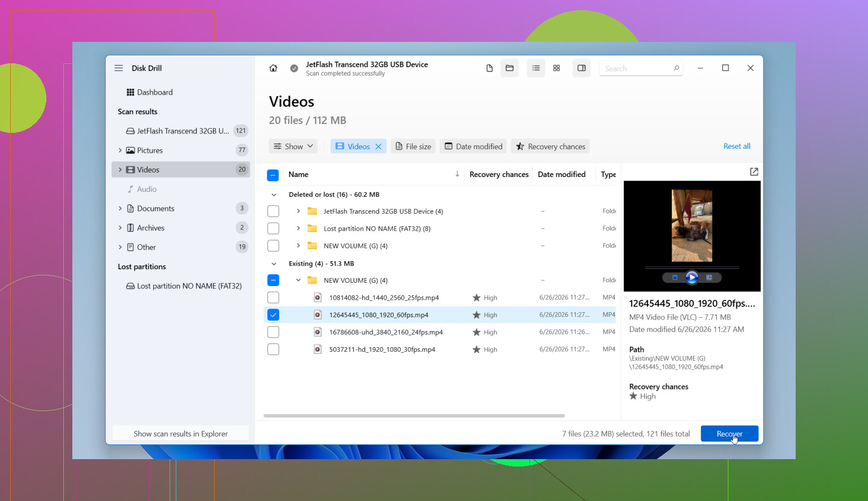Switch to folder view icon
The image size is (868, 501).
point(509,68)
